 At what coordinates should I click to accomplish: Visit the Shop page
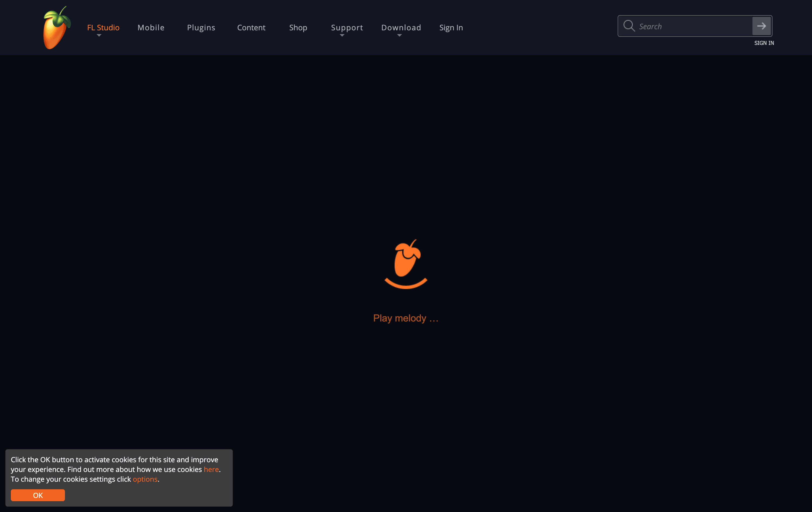pos(298,28)
